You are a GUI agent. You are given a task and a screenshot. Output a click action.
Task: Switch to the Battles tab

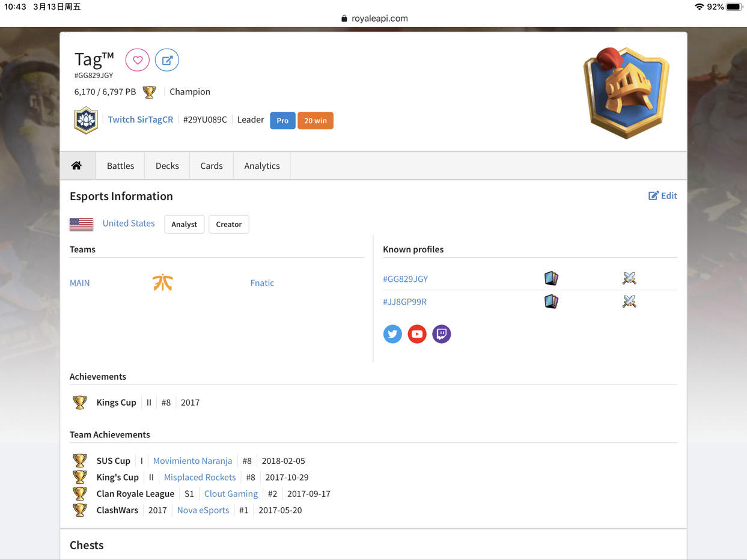pos(120,166)
